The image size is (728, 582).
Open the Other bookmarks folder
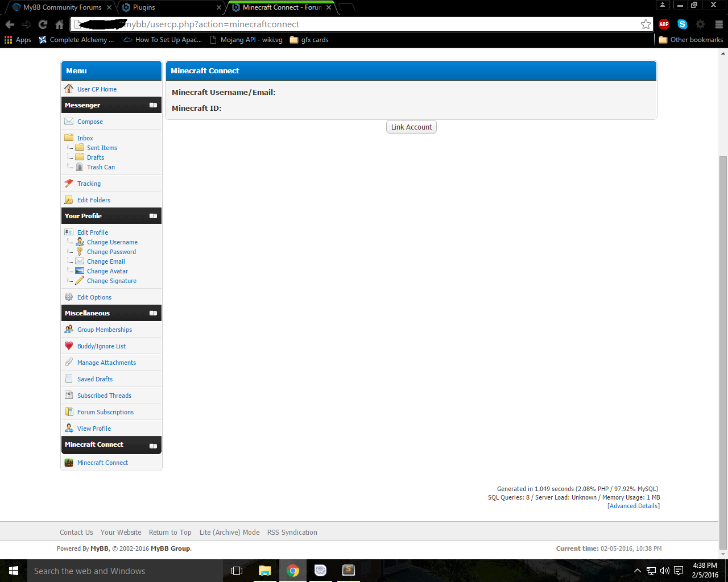[x=691, y=40]
